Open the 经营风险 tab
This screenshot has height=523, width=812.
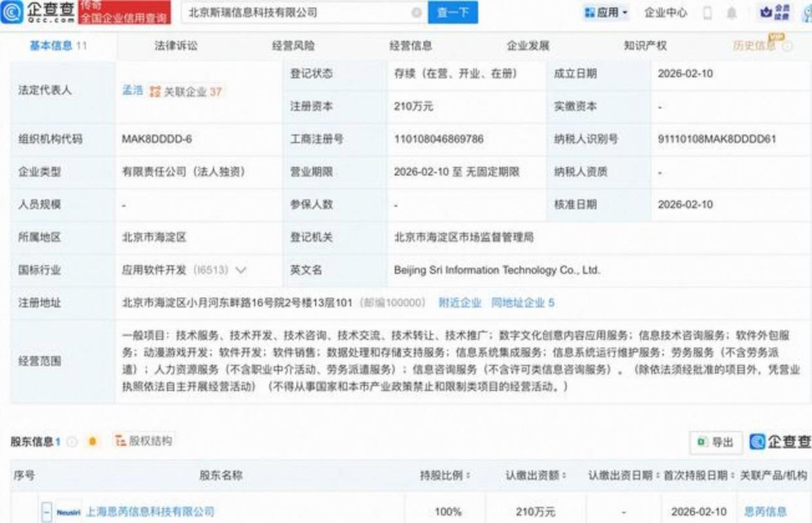pyautogui.click(x=293, y=46)
